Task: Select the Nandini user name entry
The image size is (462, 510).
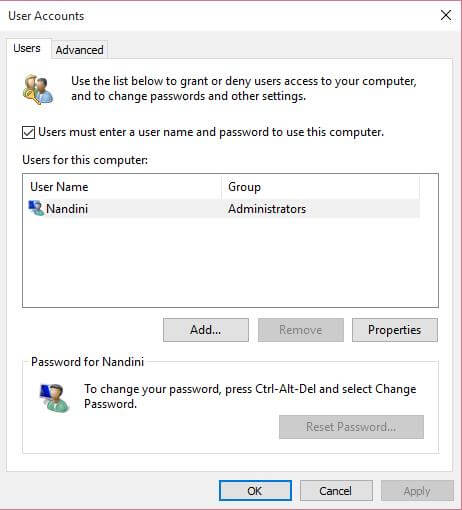Action: [67, 209]
